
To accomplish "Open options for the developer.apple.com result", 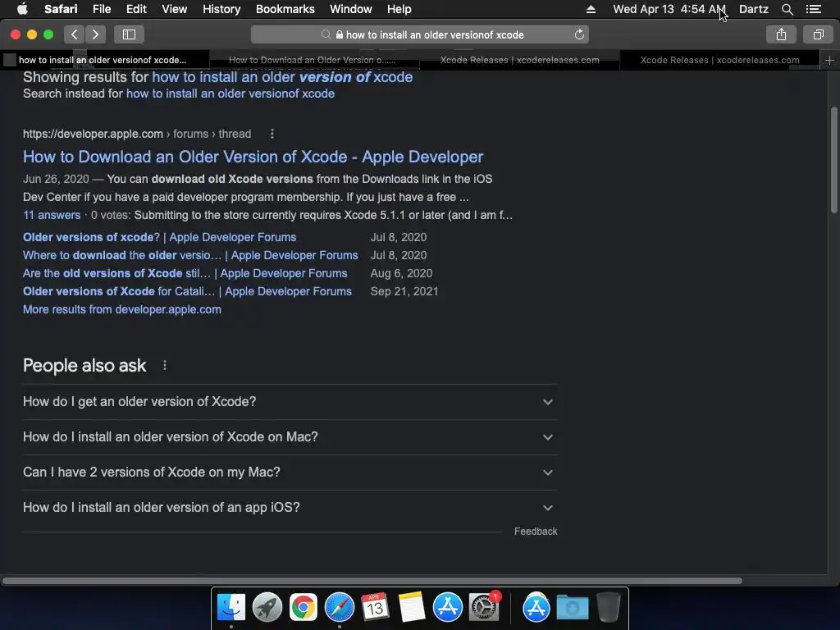I will (272, 134).
